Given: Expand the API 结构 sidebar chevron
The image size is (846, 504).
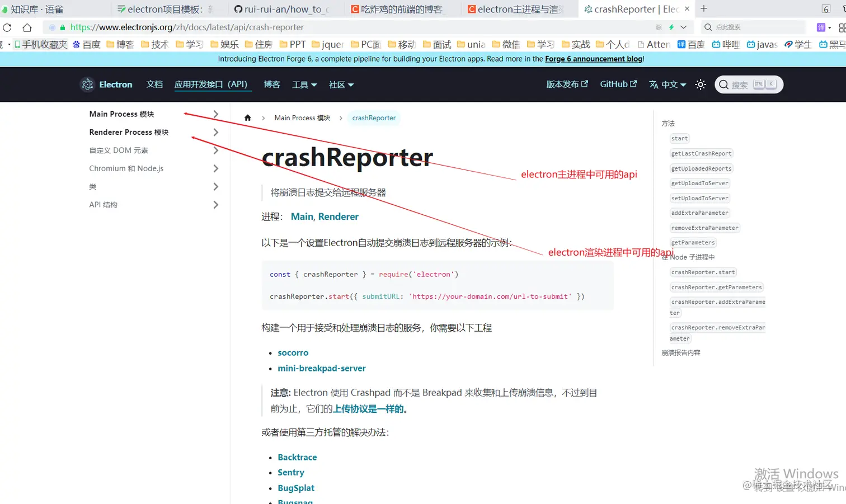Looking at the screenshot, I should coord(216,205).
